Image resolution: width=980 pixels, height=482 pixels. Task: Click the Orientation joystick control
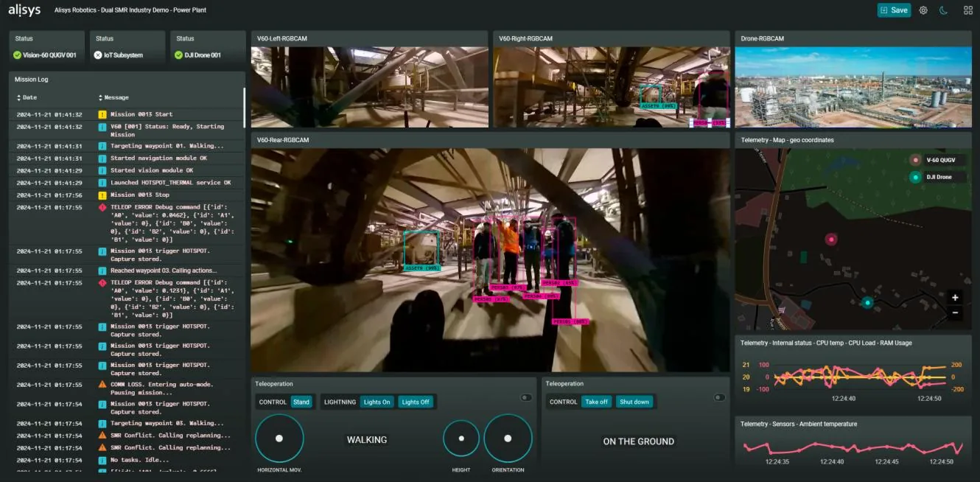point(508,439)
